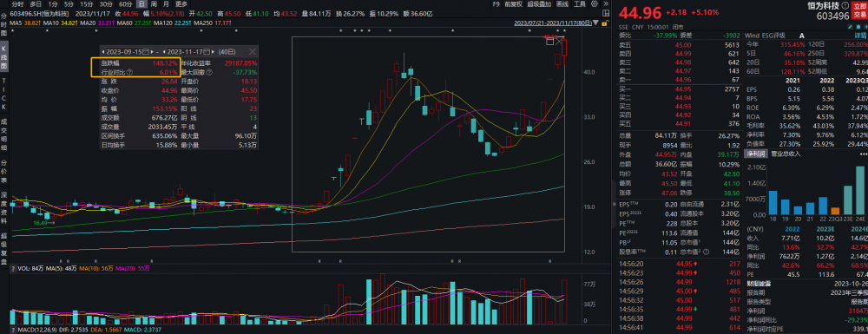Click the help icon left of MACD indicator

tap(12, 331)
